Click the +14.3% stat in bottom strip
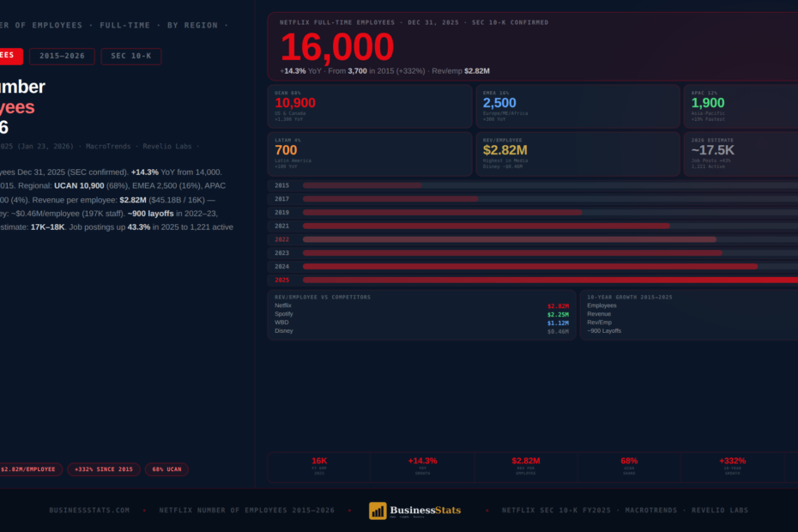The height and width of the screenshot is (532, 798). (422, 461)
